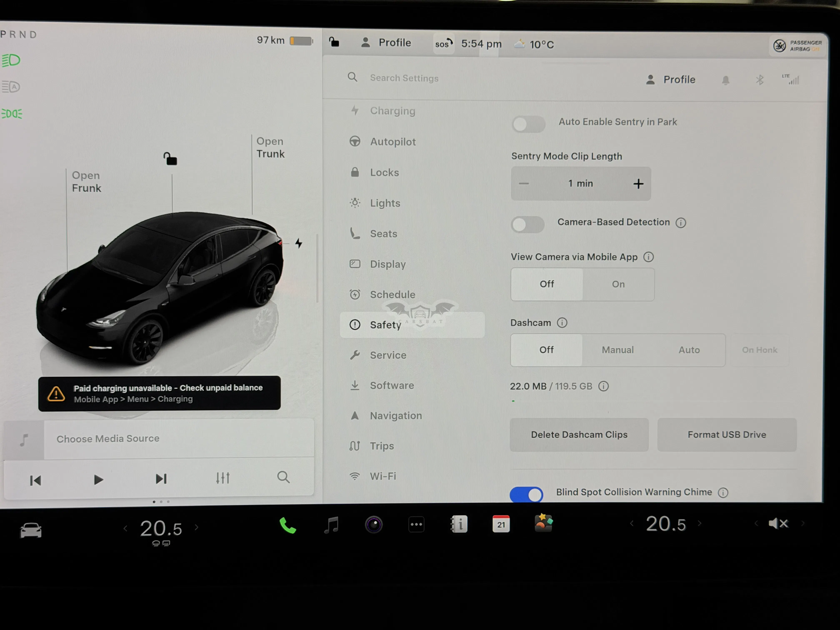Raise passenger temperature with right arrow

700,524
